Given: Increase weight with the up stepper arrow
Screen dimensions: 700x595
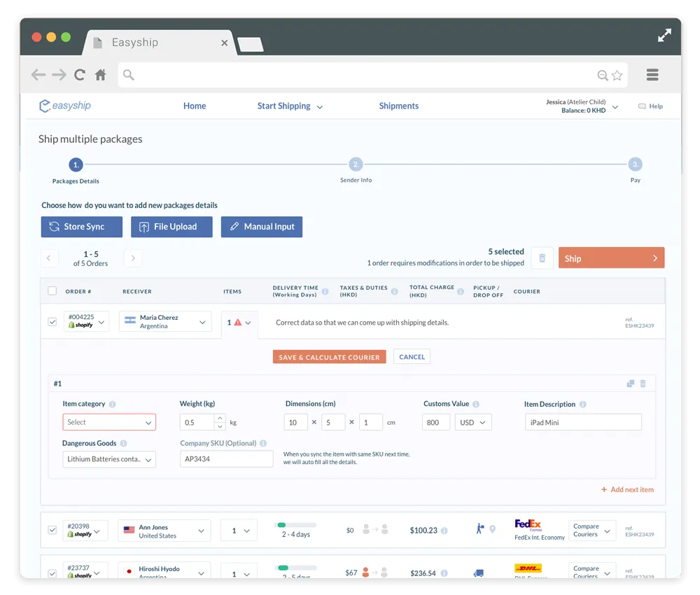Looking at the screenshot, I should [220, 418].
